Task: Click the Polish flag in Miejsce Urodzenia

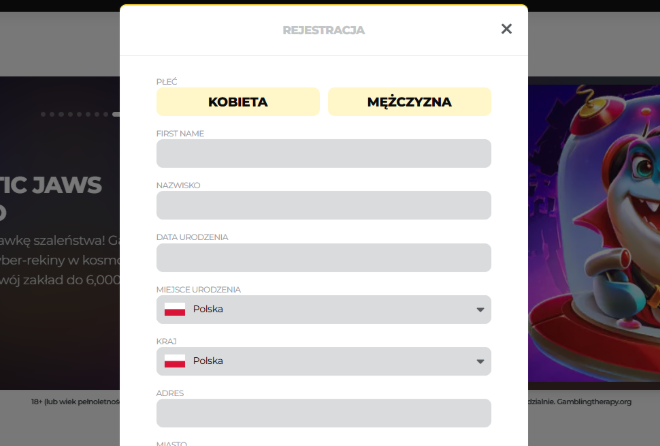Action: coord(175,309)
